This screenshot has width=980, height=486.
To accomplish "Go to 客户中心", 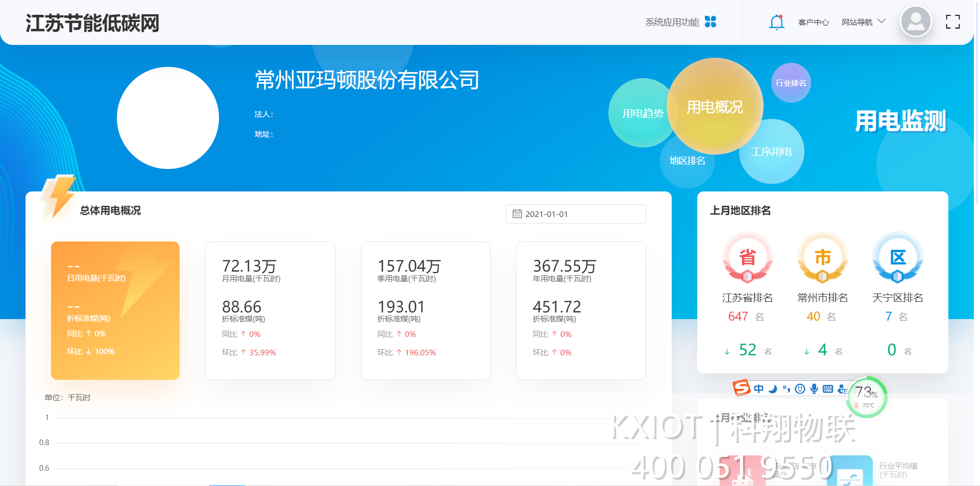I will point(813,22).
